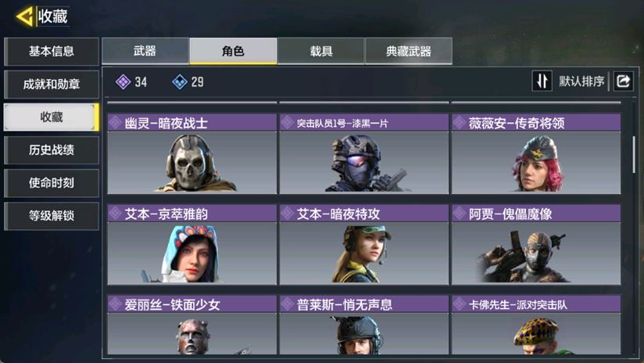
Task: Click the sort order arrows icon
Action: click(x=542, y=81)
